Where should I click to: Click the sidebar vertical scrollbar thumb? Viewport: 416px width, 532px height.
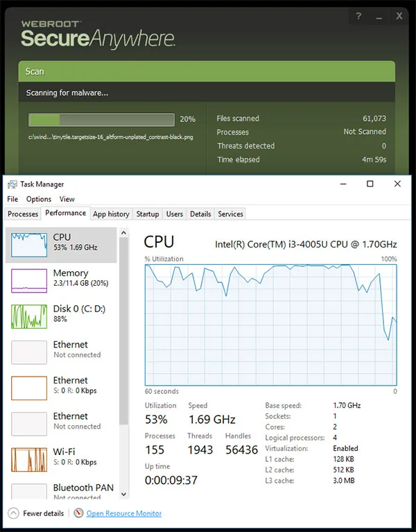pyautogui.click(x=123, y=331)
